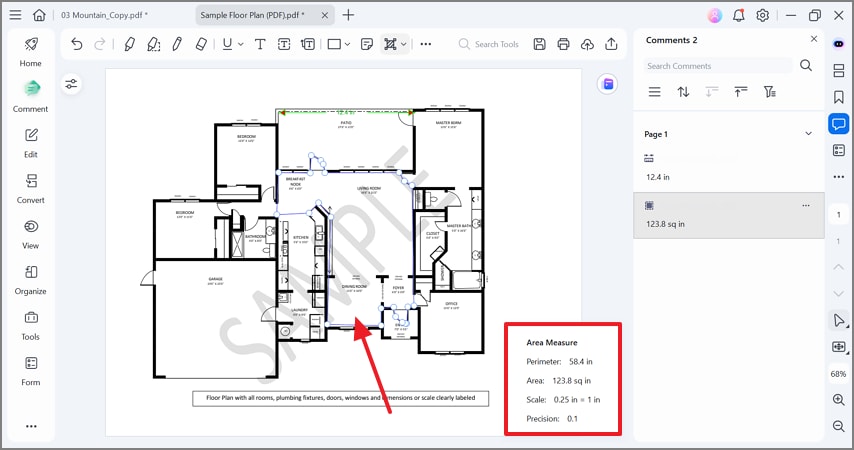The image size is (854, 450).
Task: Select the text callout tool
Action: [x=308, y=44]
